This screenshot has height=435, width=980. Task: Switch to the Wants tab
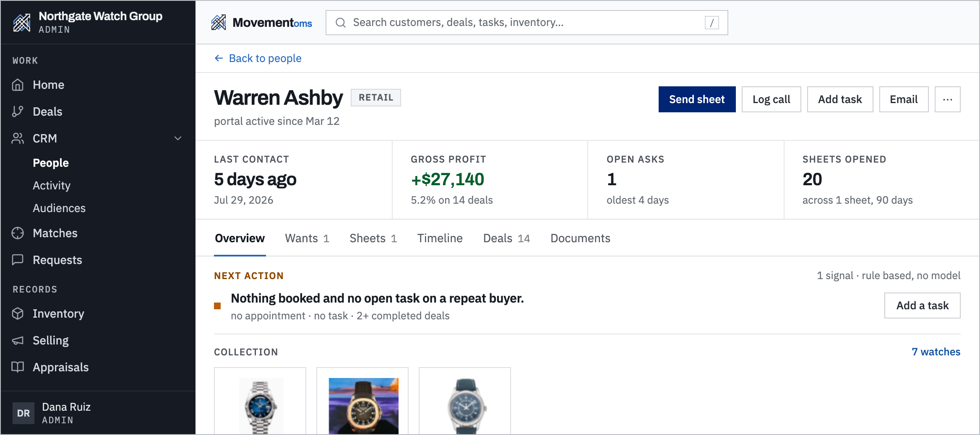tap(307, 238)
